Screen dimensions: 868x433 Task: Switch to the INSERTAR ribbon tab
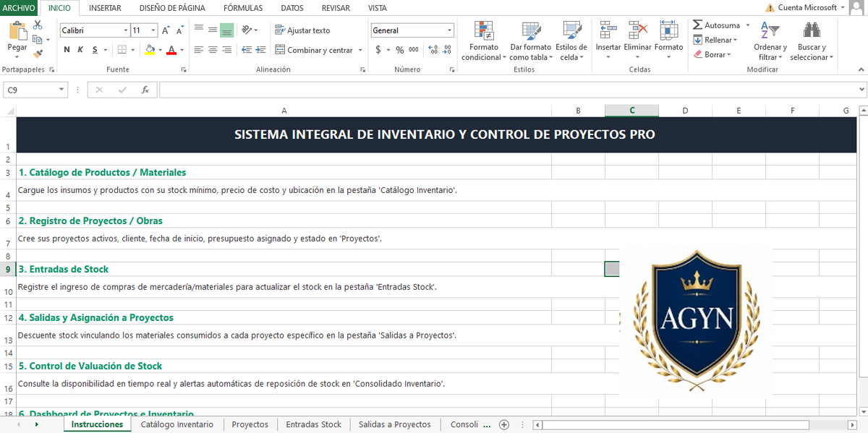pyautogui.click(x=105, y=8)
